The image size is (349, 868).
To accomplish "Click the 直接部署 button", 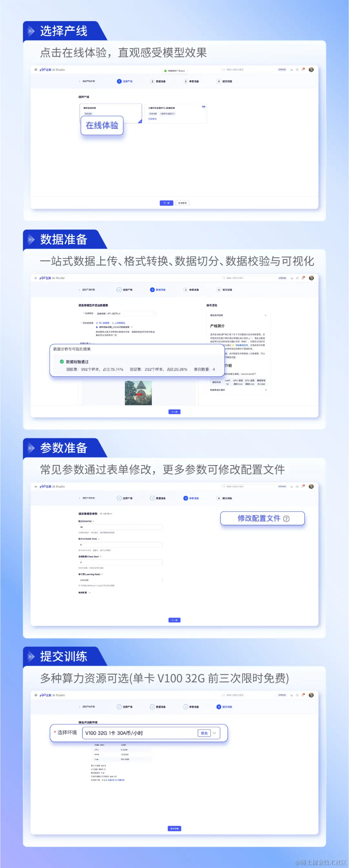I will click(183, 203).
